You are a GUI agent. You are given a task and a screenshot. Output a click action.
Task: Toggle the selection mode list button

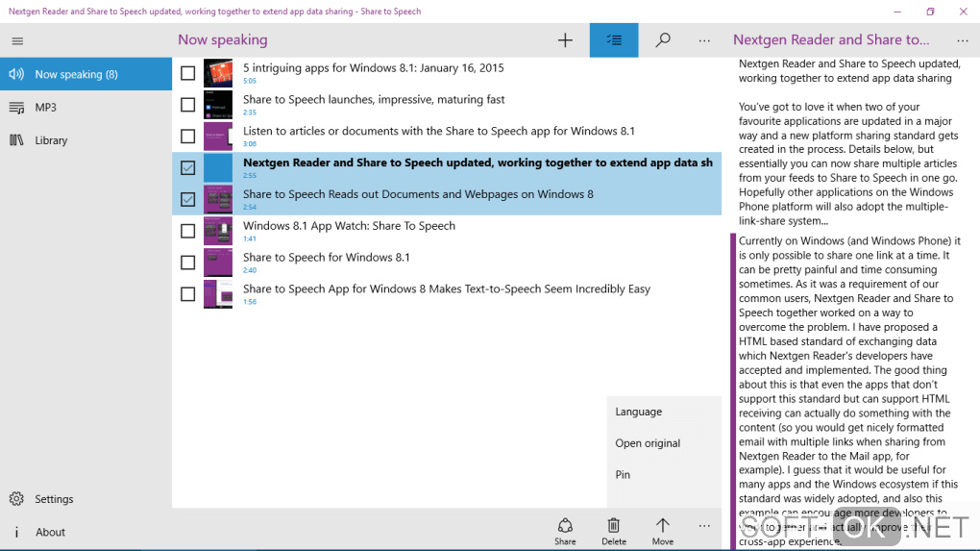pyautogui.click(x=614, y=40)
